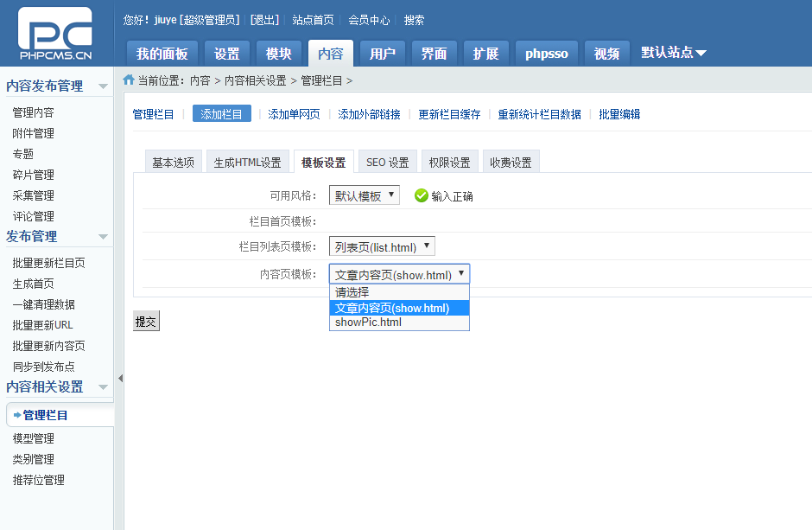
Task: Click the green icon before 当前位置 breadcrumb
Action: coord(127,80)
